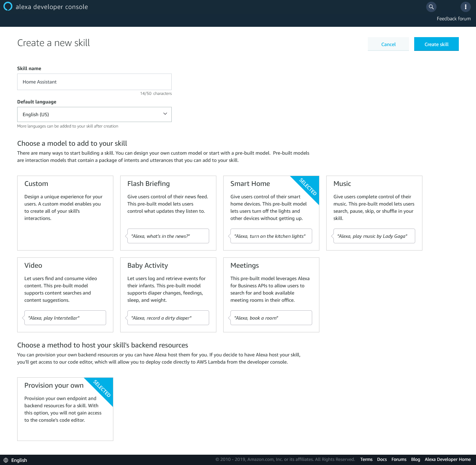Click the "host your skill's backend resources" heading
Image resolution: width=476 pixels, height=465 pixels.
pos(103,345)
